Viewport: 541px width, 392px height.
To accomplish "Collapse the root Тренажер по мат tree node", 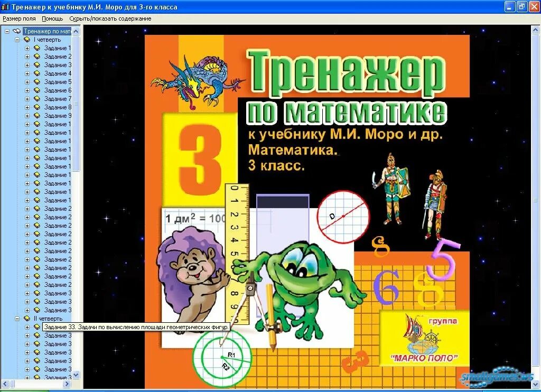I will pyautogui.click(x=7, y=31).
